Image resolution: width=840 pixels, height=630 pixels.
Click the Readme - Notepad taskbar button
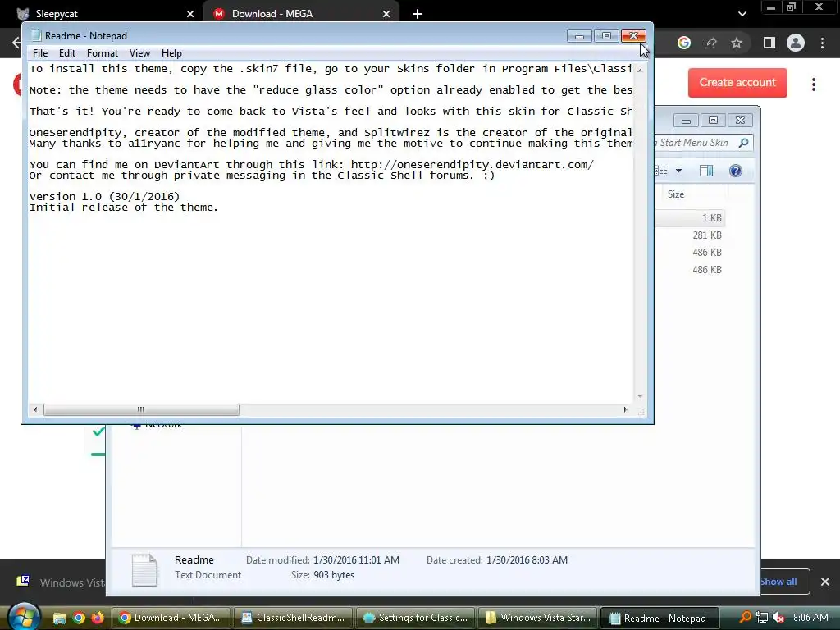click(x=660, y=618)
